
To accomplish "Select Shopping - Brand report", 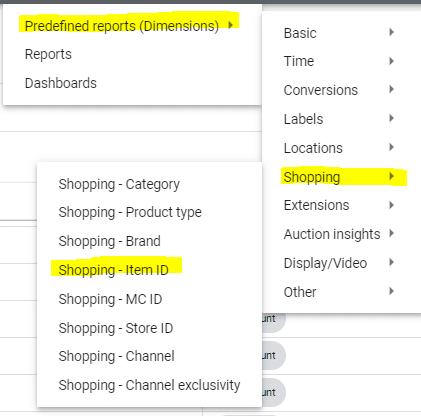I will (x=149, y=241).
